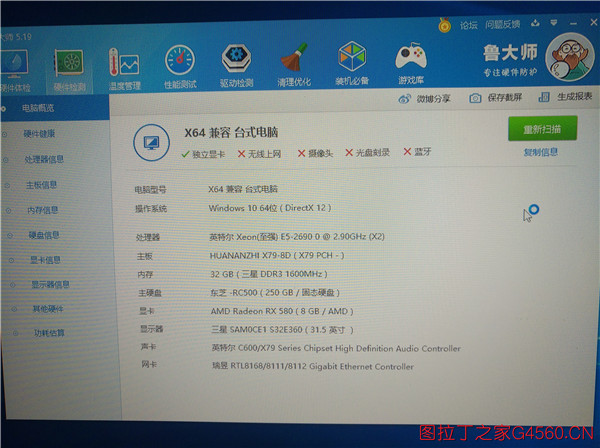Click motherboard value HUANANZHI X79-8D

[x=277, y=255]
